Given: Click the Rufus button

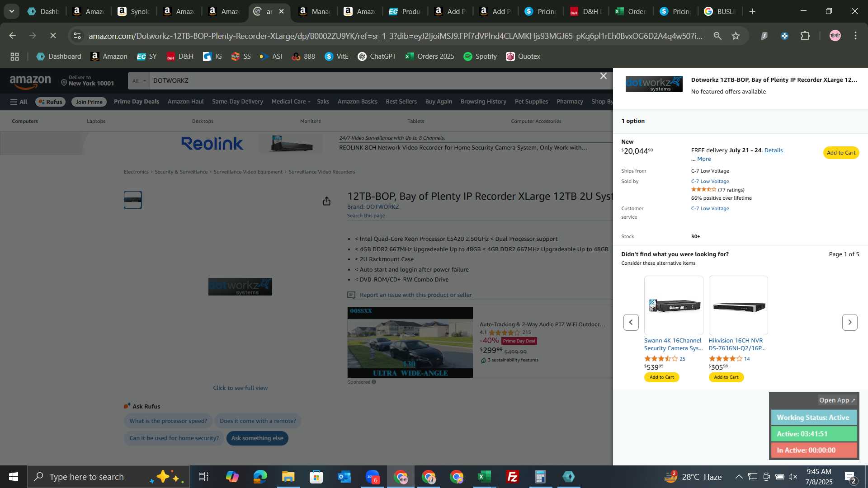Looking at the screenshot, I should pos(50,102).
